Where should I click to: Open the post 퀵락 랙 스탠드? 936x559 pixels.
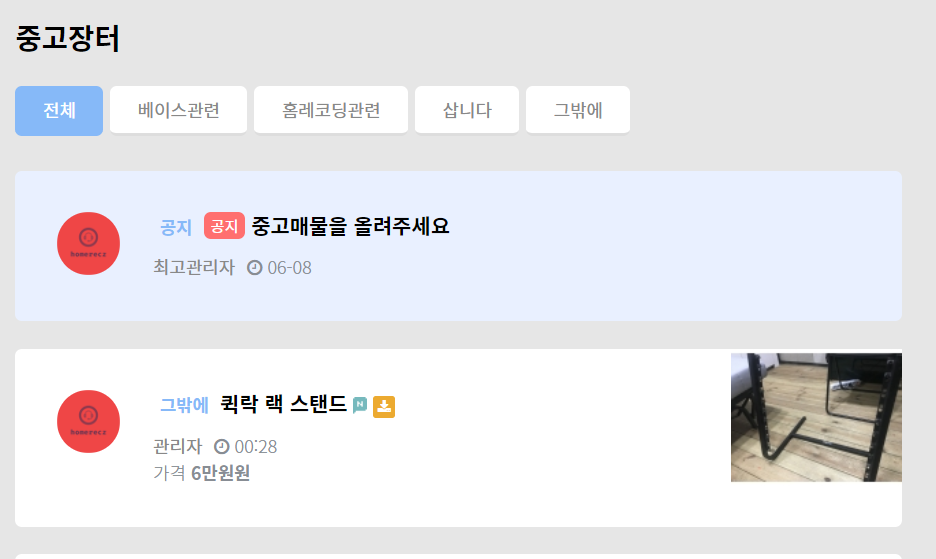(284, 404)
